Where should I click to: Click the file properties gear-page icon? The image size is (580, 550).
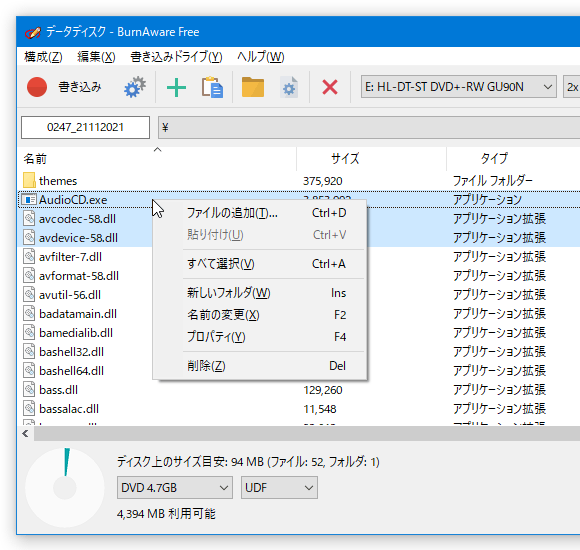pos(289,87)
